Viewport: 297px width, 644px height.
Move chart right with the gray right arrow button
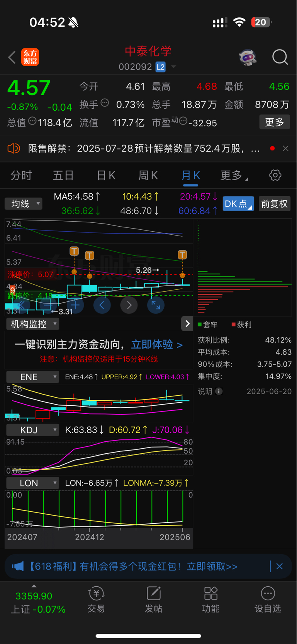[x=129, y=305]
